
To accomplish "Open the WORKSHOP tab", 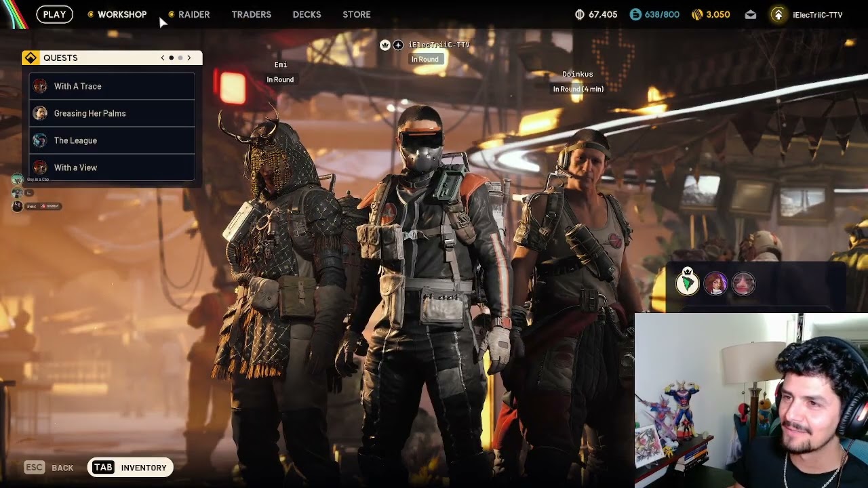I will pos(122,14).
